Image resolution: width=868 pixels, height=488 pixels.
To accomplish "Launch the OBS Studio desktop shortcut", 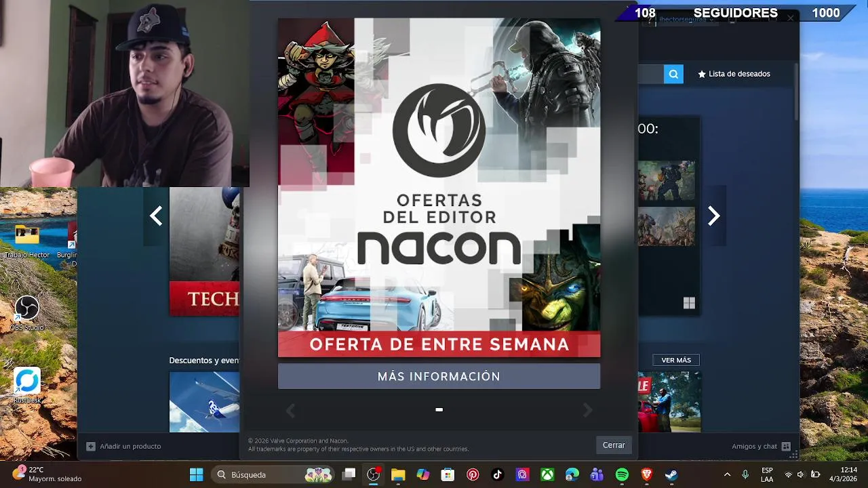I will pyautogui.click(x=27, y=313).
